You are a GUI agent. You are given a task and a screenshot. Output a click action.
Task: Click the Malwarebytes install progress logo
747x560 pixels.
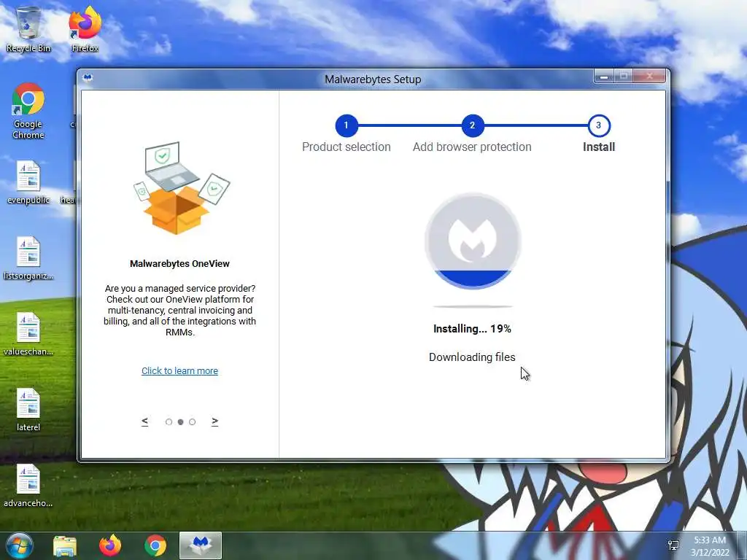[473, 241]
